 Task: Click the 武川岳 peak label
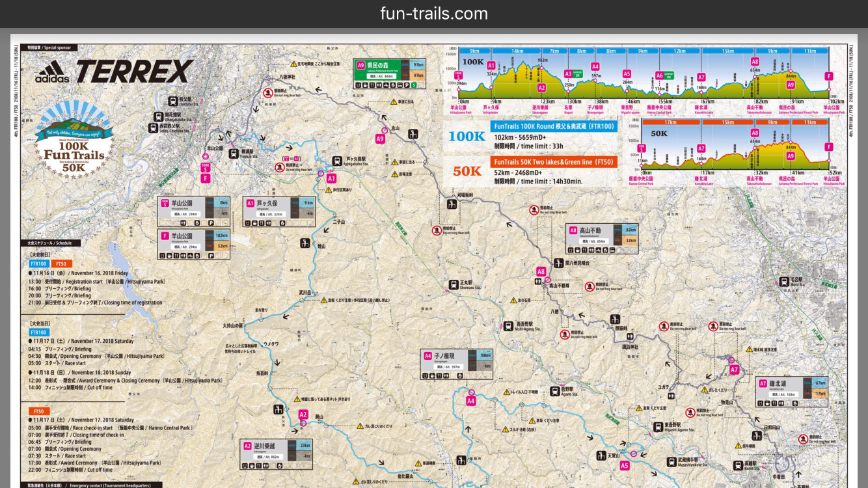[306, 293]
